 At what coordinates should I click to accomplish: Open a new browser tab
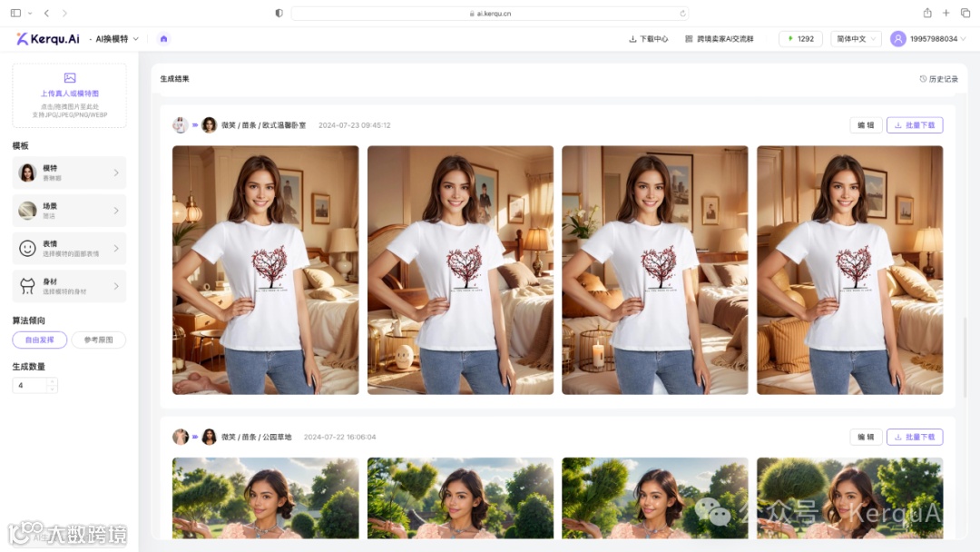click(x=946, y=13)
